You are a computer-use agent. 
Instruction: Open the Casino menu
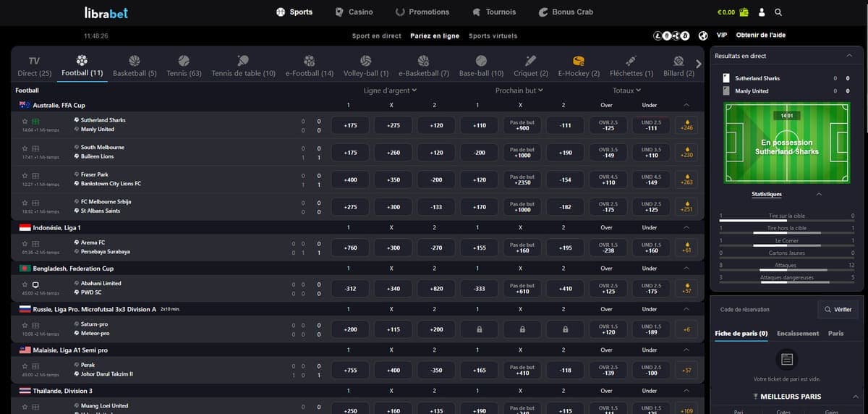tap(354, 12)
